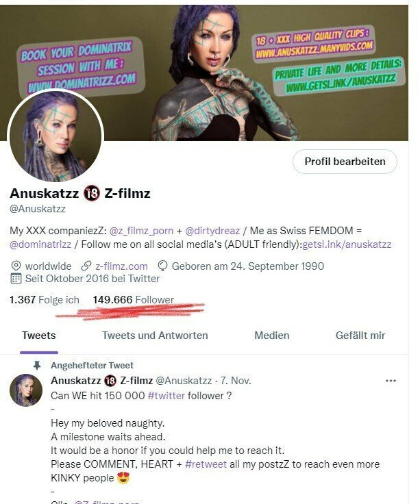
Task: Open the getsl.ink/anuskatzz bio link
Action: coord(347,244)
